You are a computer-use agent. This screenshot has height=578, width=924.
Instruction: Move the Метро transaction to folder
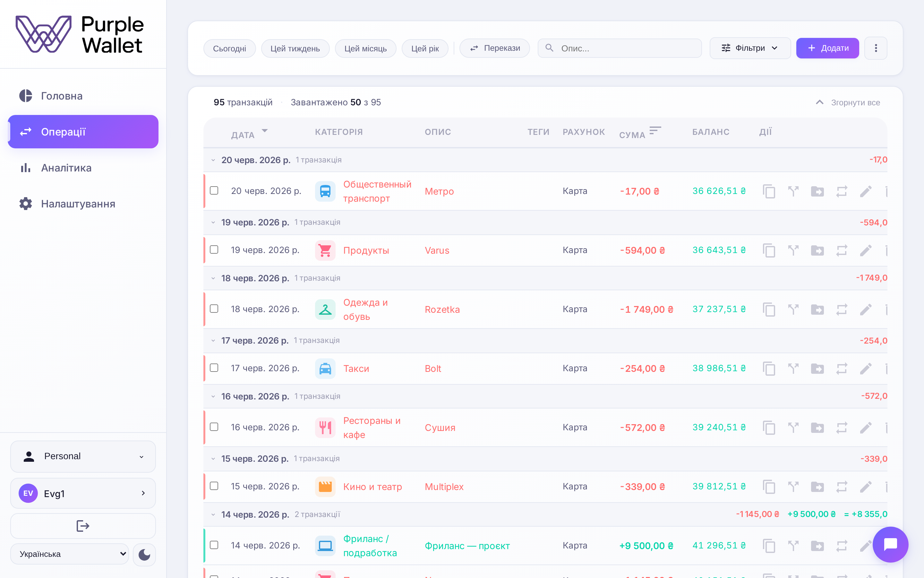(x=817, y=191)
